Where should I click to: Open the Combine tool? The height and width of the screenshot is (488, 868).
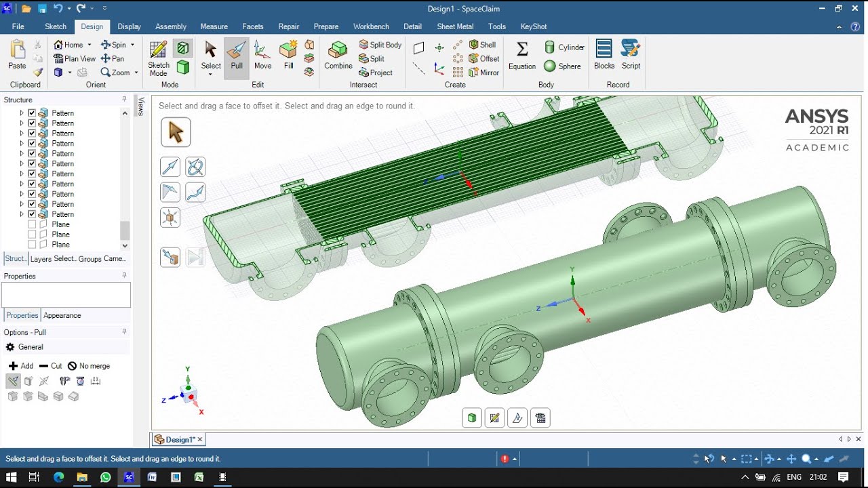tap(338, 56)
